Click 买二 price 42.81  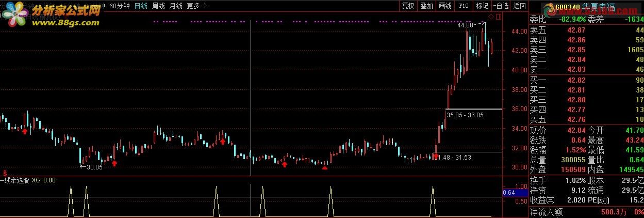(x=576, y=90)
